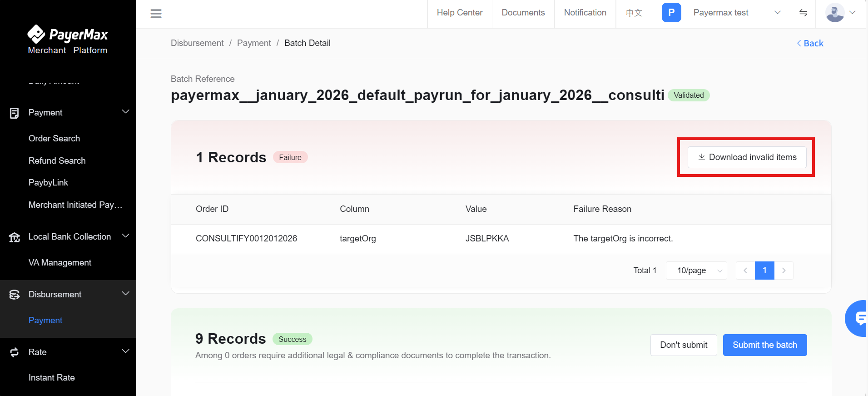
Task: Open Order Search in sidebar
Action: coord(54,138)
